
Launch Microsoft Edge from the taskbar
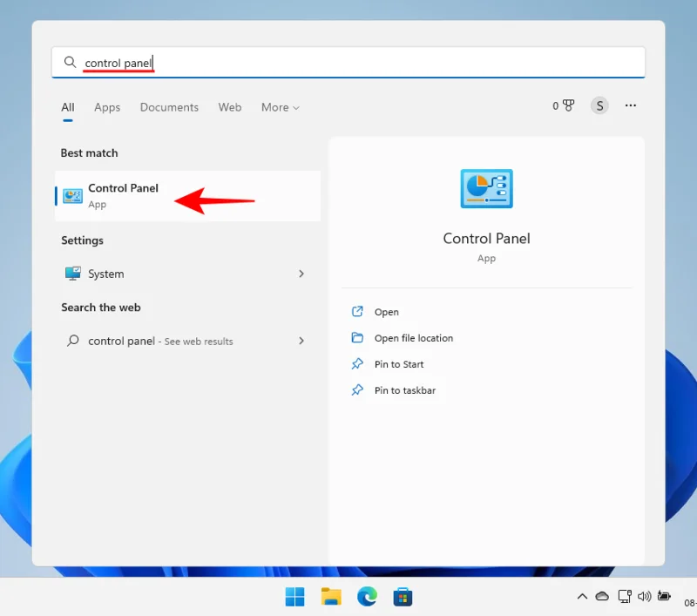(x=367, y=597)
